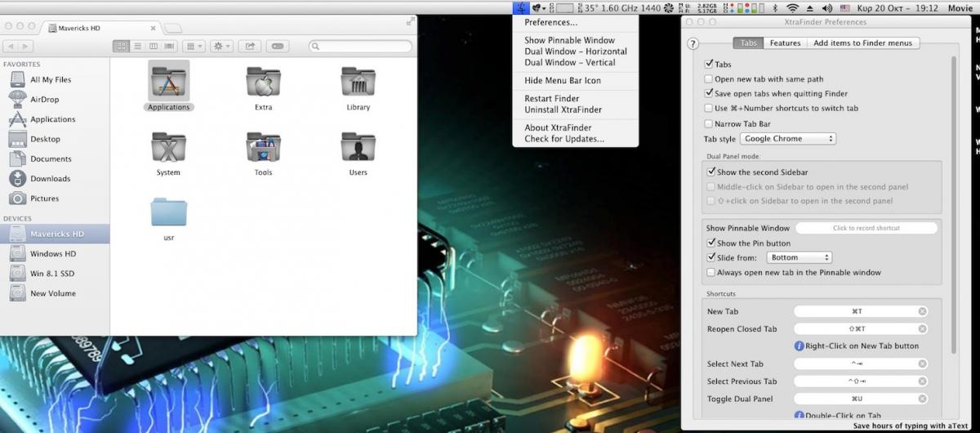Open the Applications folder icon in Finder
Screen dimensions: 980x433
(169, 81)
